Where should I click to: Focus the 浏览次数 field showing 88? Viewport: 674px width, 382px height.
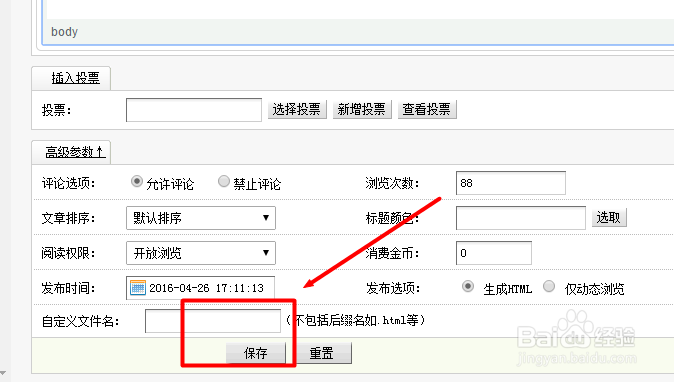(x=511, y=183)
